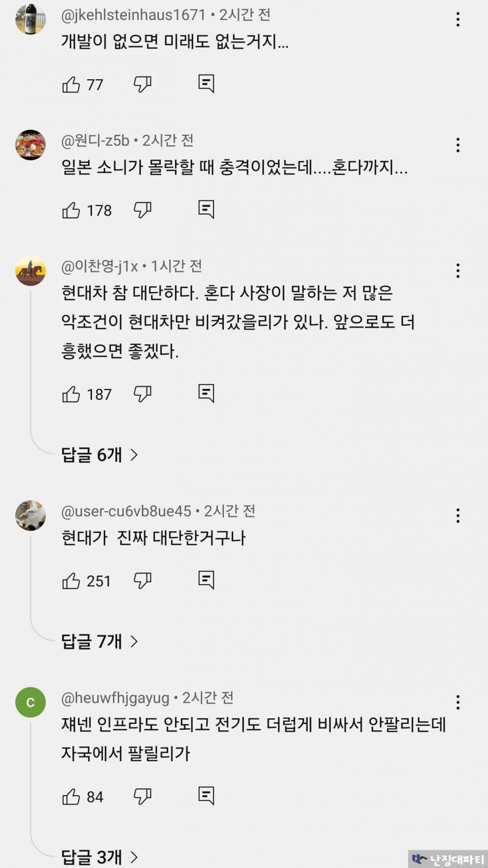Dislike the comment by @heuwfhjgayug
Viewport: 488px width, 868px height.
[x=142, y=796]
